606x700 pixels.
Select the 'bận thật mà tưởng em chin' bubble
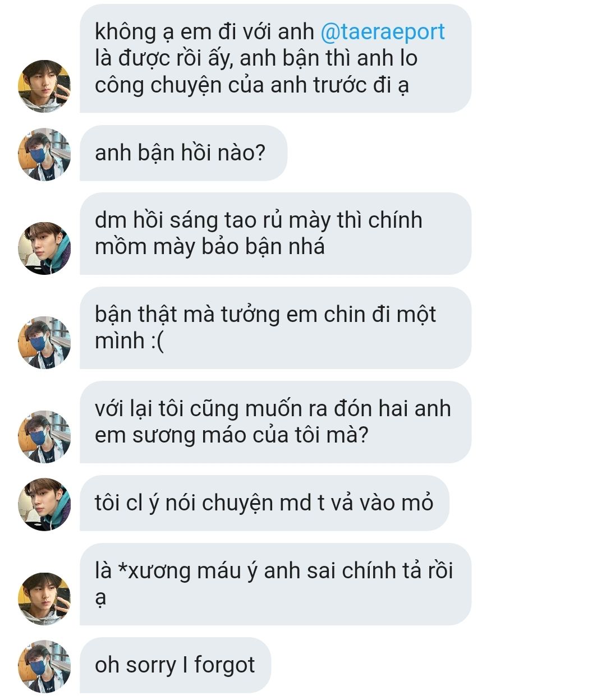tap(276, 328)
